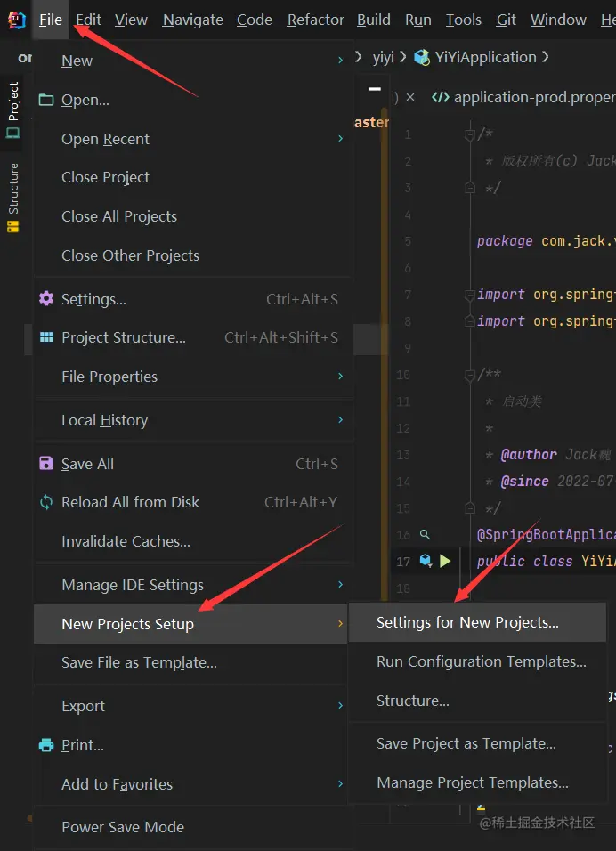Open the Navigate menu
This screenshot has width=616, height=851.
[192, 20]
